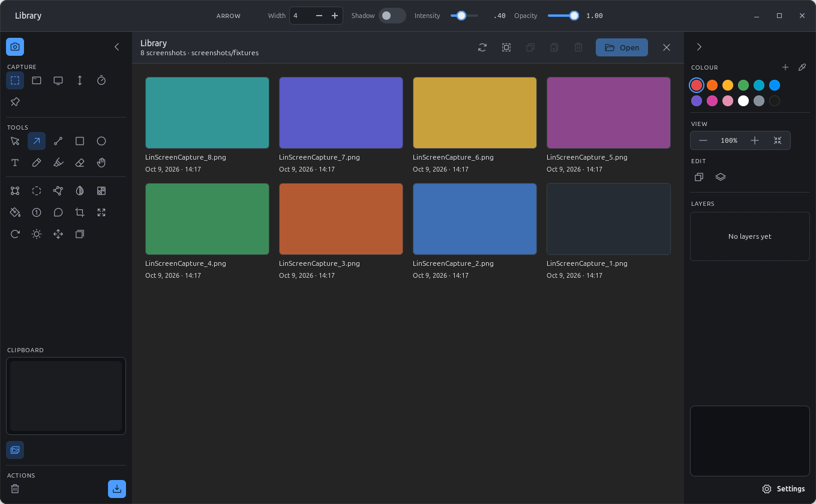This screenshot has width=816, height=504.
Task: Open the Layers stack icon under Edit
Action: tap(721, 177)
